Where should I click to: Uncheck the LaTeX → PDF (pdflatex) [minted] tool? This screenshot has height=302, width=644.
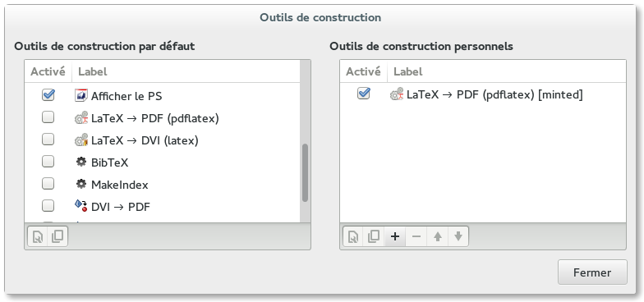(363, 94)
